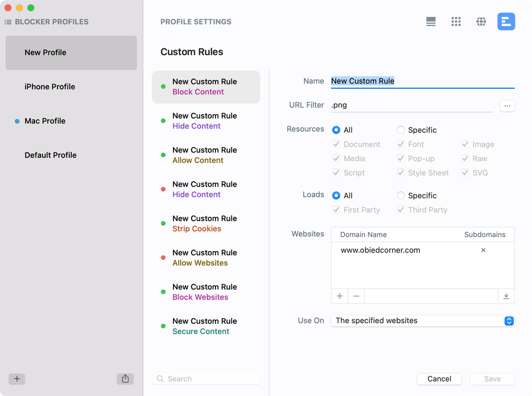
Task: Open the URL Filter ellipsis options button
Action: 507,106
